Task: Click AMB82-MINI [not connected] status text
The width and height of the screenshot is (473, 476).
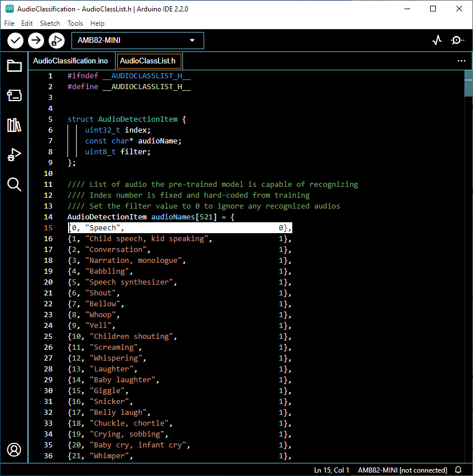Action: click(x=402, y=470)
